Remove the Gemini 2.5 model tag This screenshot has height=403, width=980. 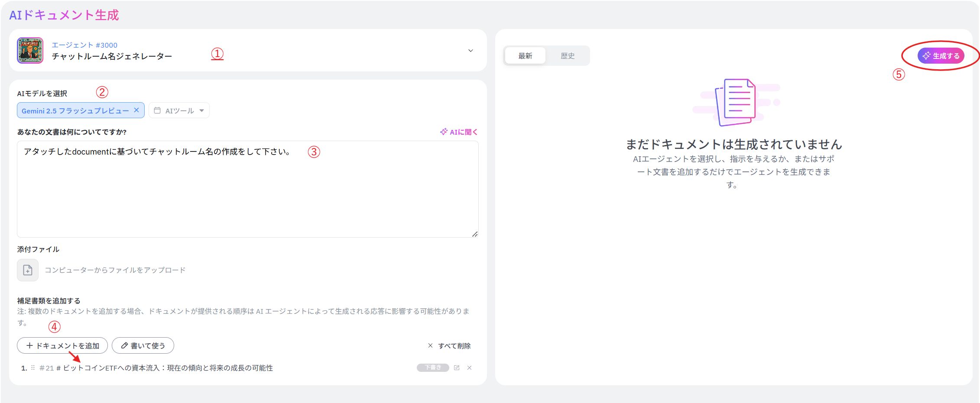[x=136, y=110]
